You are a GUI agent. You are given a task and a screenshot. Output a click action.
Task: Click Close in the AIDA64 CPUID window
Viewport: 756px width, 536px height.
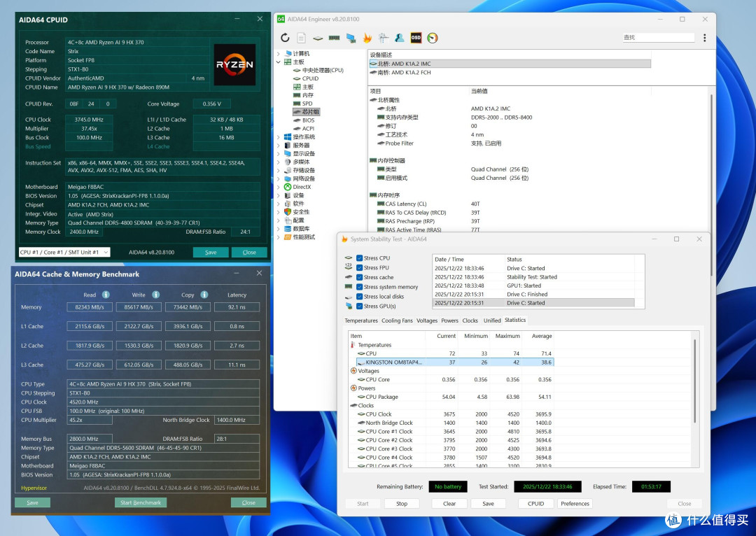coord(249,253)
